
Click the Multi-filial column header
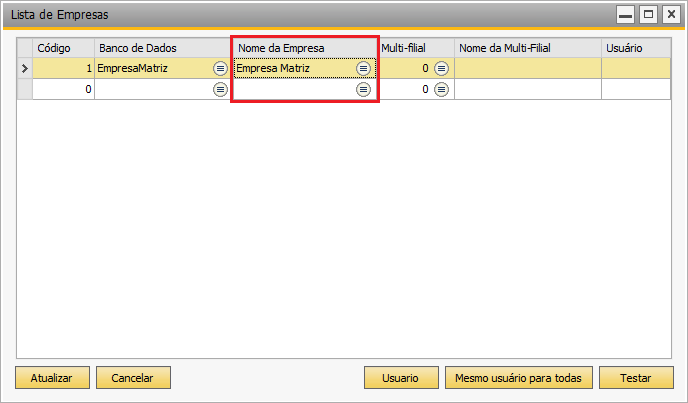pyautogui.click(x=416, y=48)
